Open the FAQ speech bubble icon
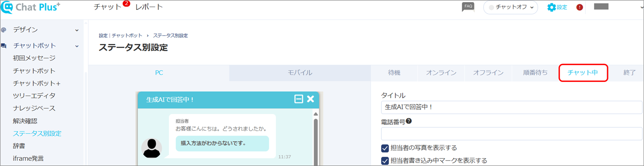This screenshot has width=644, height=166. coord(468,7)
